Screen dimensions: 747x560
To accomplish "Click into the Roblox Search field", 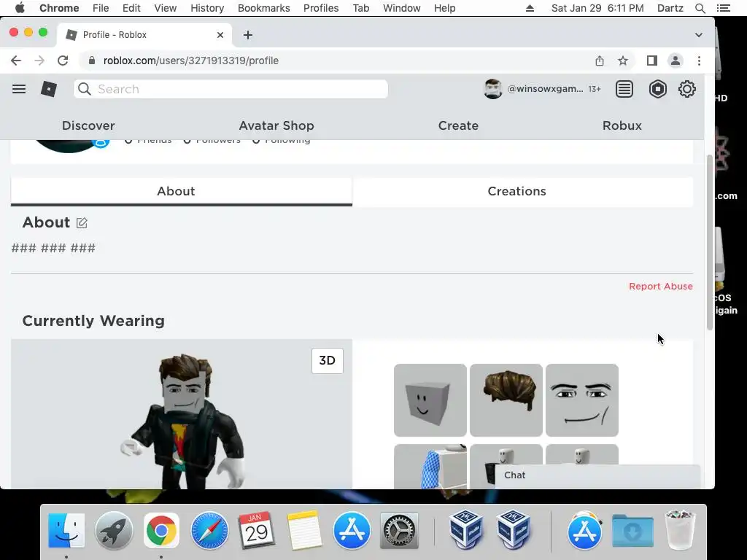I will point(231,89).
